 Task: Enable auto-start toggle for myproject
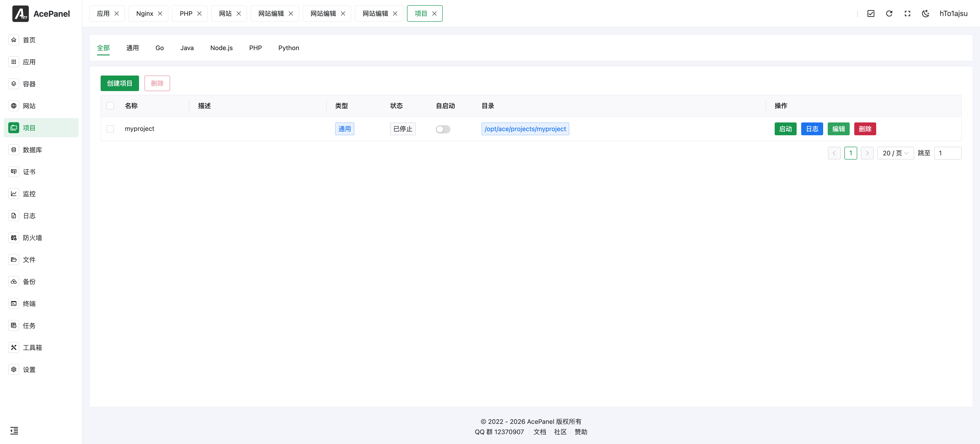point(443,129)
